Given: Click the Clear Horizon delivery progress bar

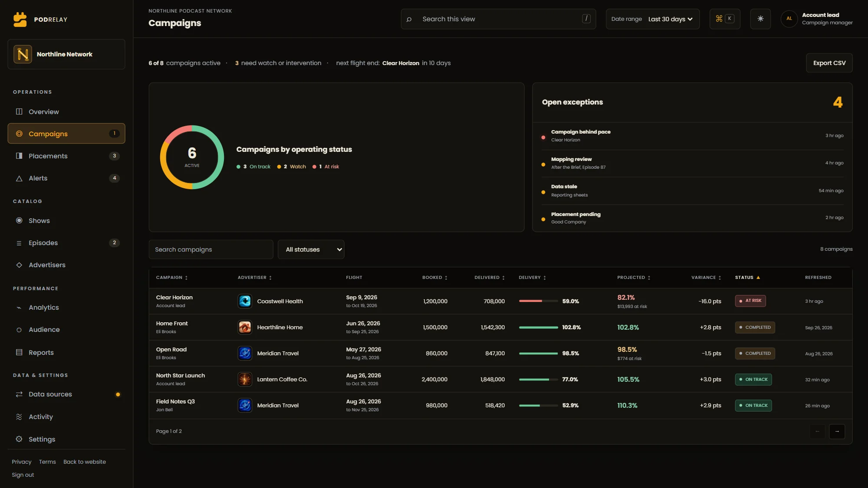Looking at the screenshot, I should tap(538, 301).
